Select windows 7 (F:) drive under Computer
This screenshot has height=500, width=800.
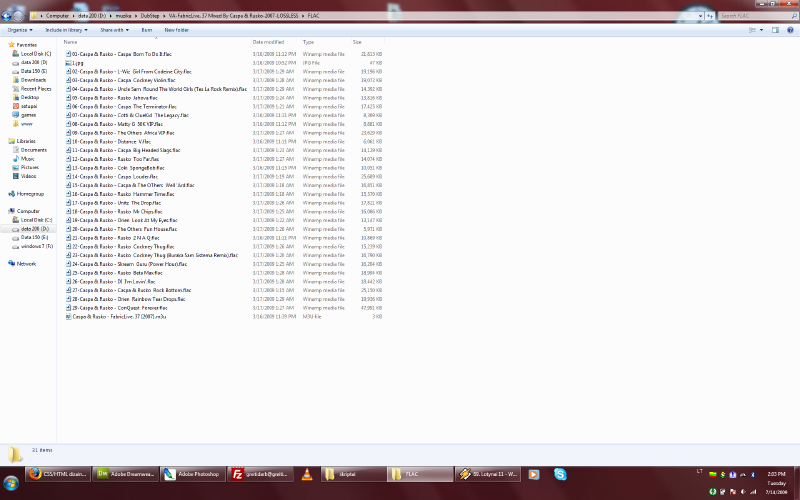tap(33, 246)
